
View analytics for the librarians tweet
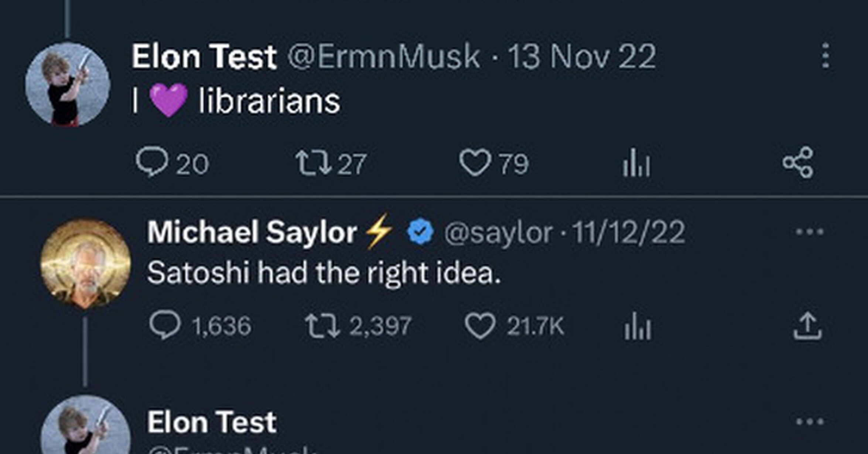point(636,163)
